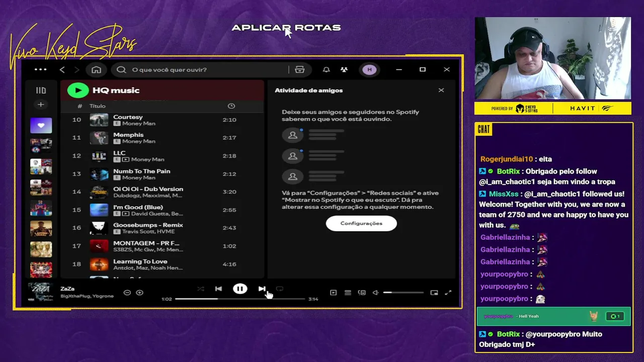Go back with the left arrow
This screenshot has height=362, width=644.
[x=62, y=69]
